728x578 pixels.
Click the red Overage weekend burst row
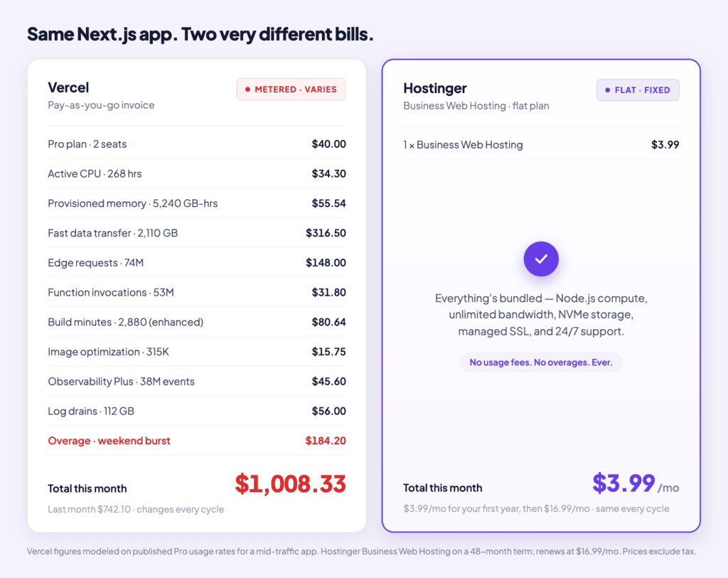197,441
